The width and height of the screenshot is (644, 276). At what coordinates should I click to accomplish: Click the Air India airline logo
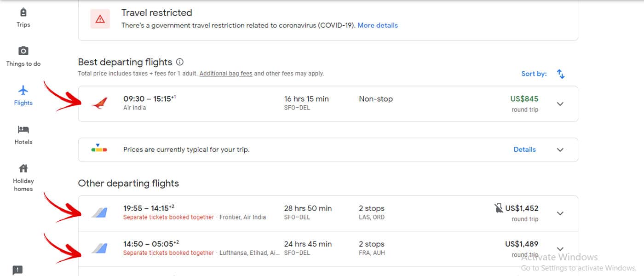(x=99, y=103)
